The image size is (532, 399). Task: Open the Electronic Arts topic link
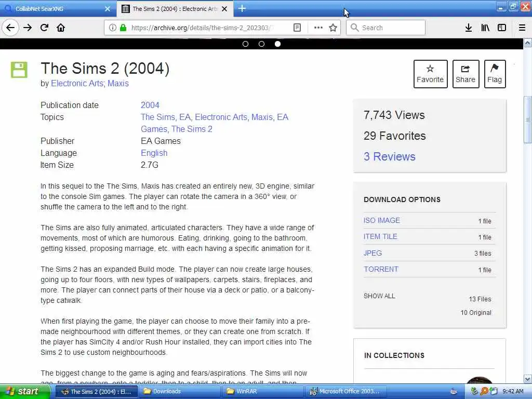point(221,117)
